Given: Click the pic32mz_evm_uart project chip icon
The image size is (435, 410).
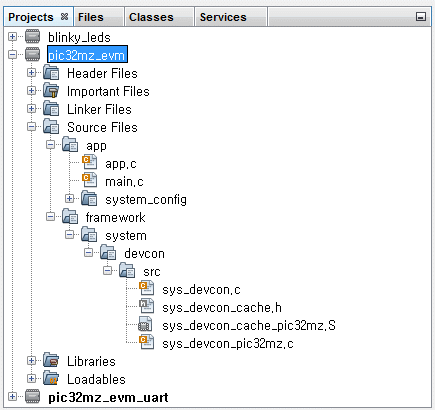Looking at the screenshot, I should pos(33,397).
